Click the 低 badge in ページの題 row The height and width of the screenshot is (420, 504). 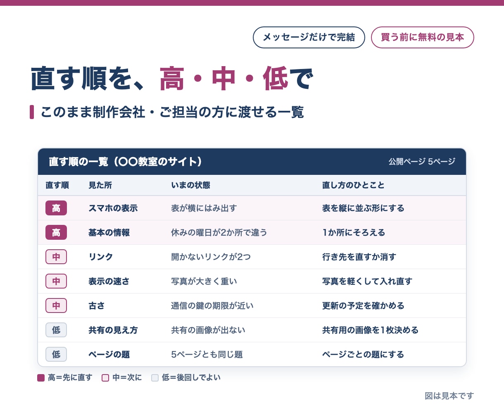pos(56,354)
